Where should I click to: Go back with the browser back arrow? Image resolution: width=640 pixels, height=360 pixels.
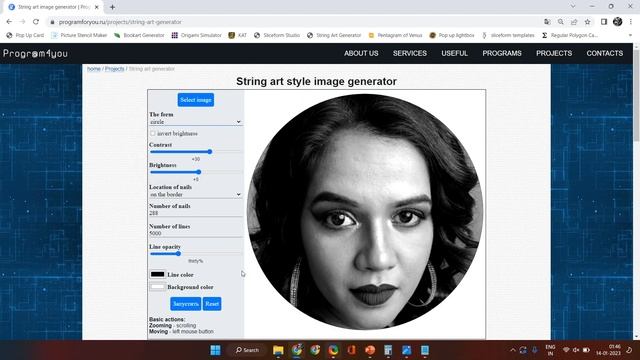coord(9,22)
